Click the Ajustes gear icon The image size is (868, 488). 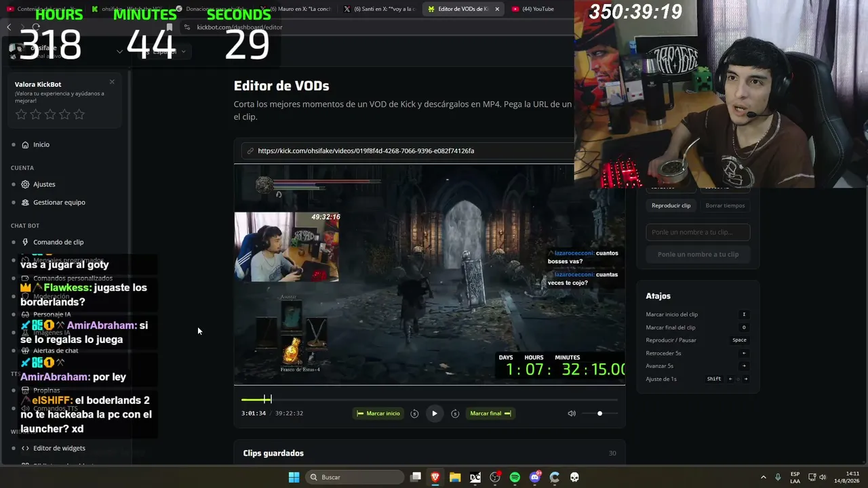click(25, 184)
